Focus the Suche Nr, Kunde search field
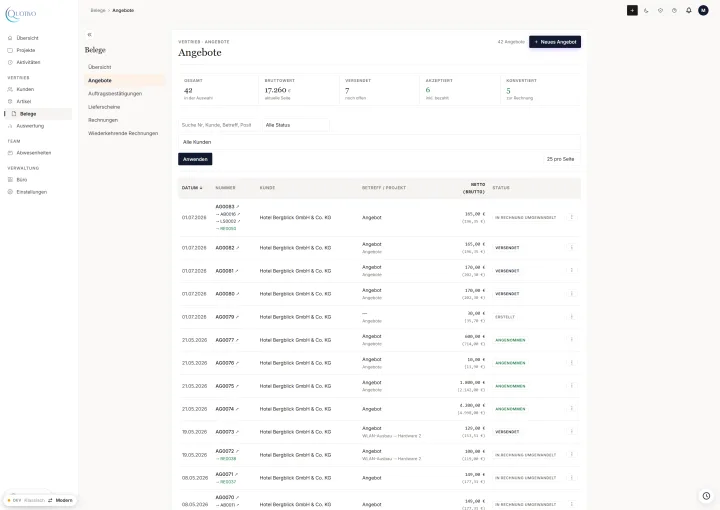Image resolution: width=720 pixels, height=510 pixels. [219, 125]
